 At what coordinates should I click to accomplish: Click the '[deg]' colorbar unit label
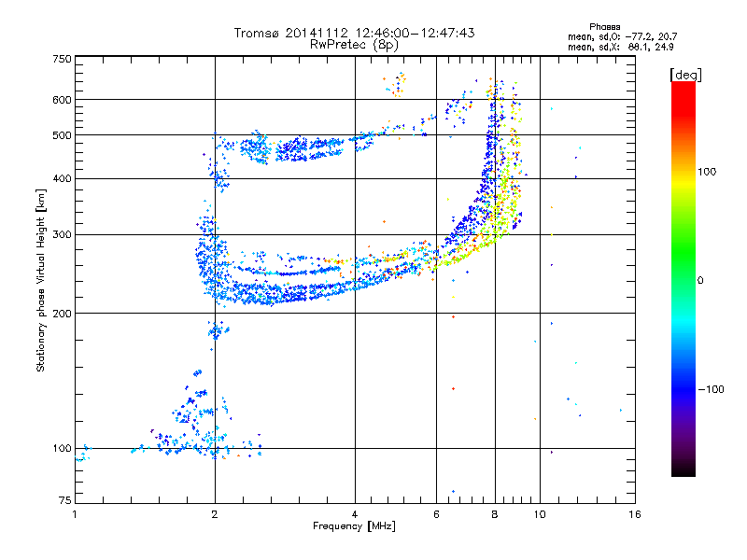pyautogui.click(x=685, y=75)
